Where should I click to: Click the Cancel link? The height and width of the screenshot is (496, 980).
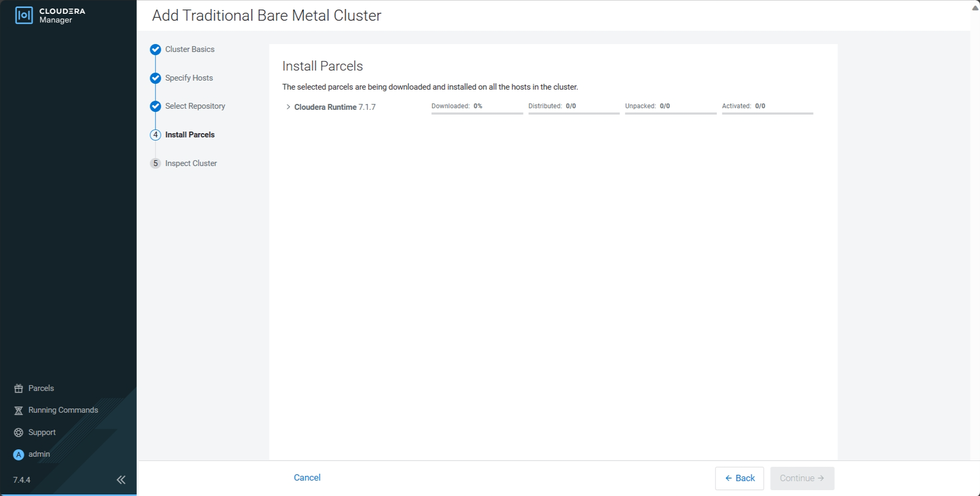[307, 477]
